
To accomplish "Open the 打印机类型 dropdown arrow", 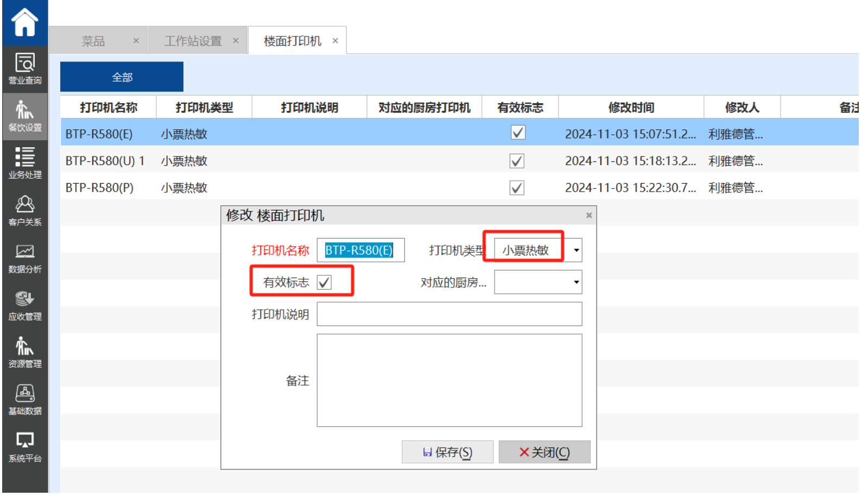I will point(576,250).
